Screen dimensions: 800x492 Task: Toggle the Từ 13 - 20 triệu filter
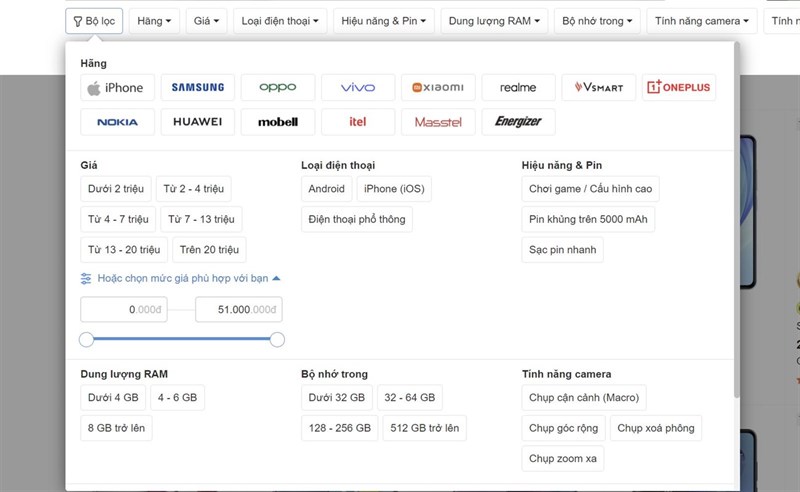124,250
